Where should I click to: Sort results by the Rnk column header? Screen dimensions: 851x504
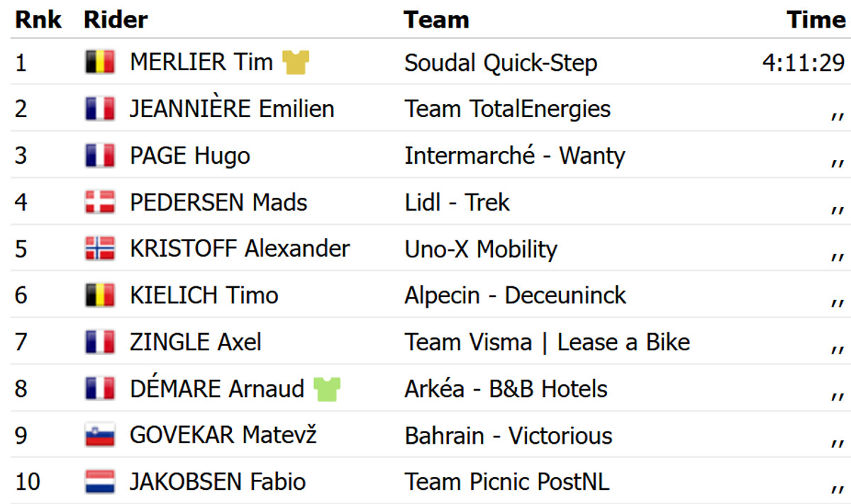[38, 20]
